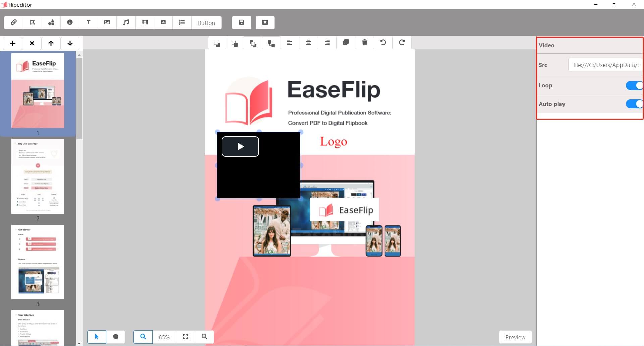Click the save floppy disk icon
The image size is (644, 346).
(x=241, y=22)
